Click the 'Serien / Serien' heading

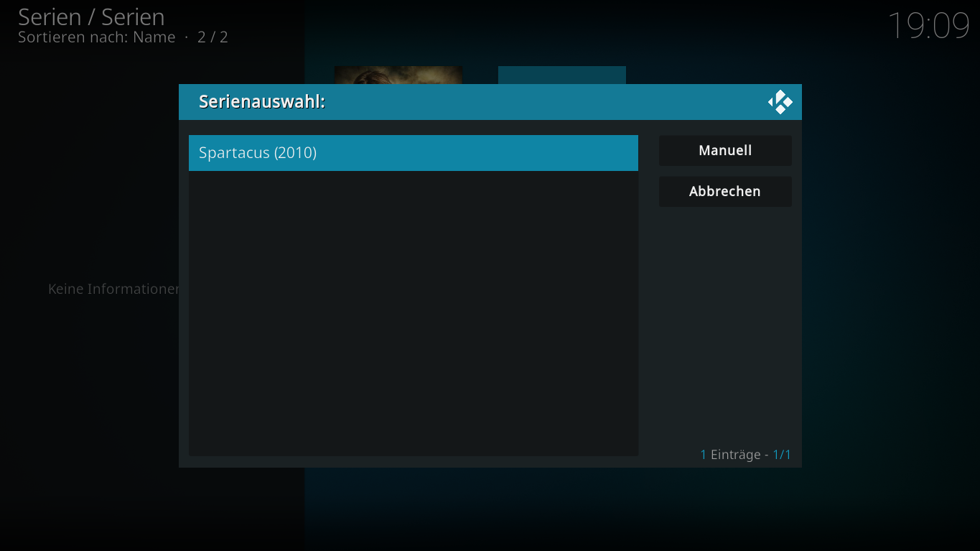(91, 17)
